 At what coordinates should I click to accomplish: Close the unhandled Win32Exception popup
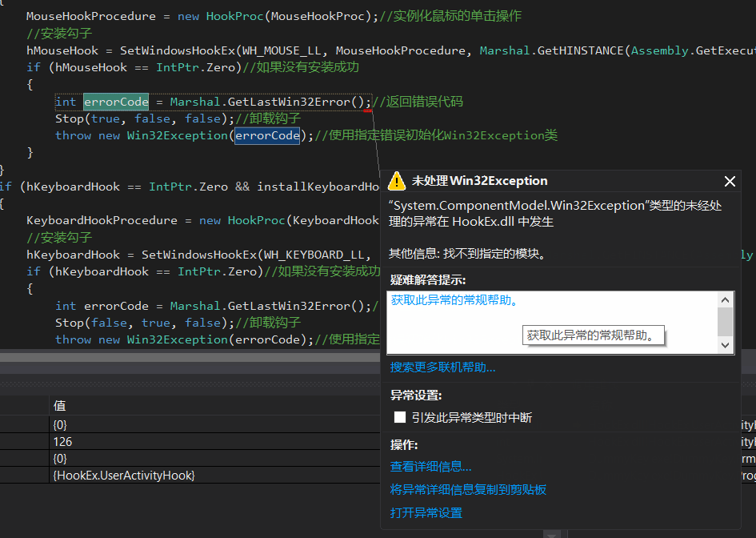tap(730, 182)
